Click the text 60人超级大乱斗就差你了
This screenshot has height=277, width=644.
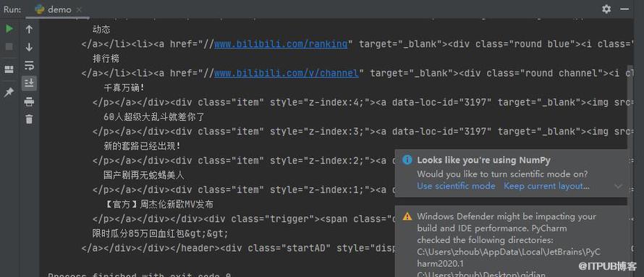click(154, 117)
